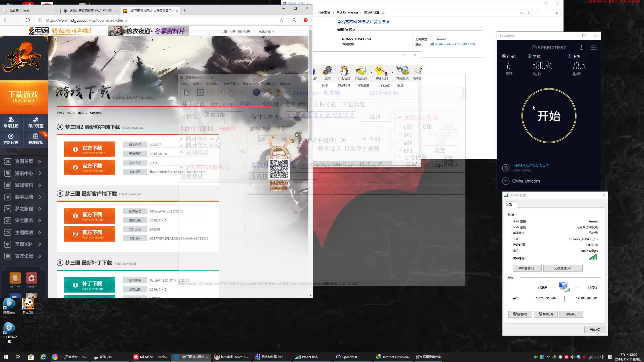Image resolution: width=644 pixels, height=362 pixels.
Task: Click the green 补丁下载 patch button
Action: coord(90,285)
